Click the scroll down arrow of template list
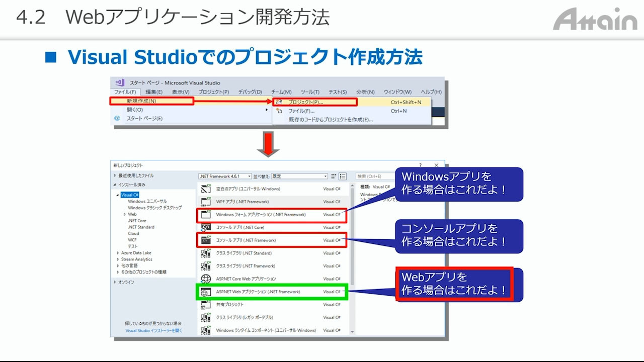644x362 pixels. (352, 332)
